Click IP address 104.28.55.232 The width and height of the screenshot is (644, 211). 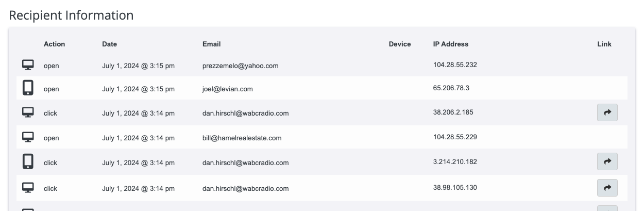point(455,64)
